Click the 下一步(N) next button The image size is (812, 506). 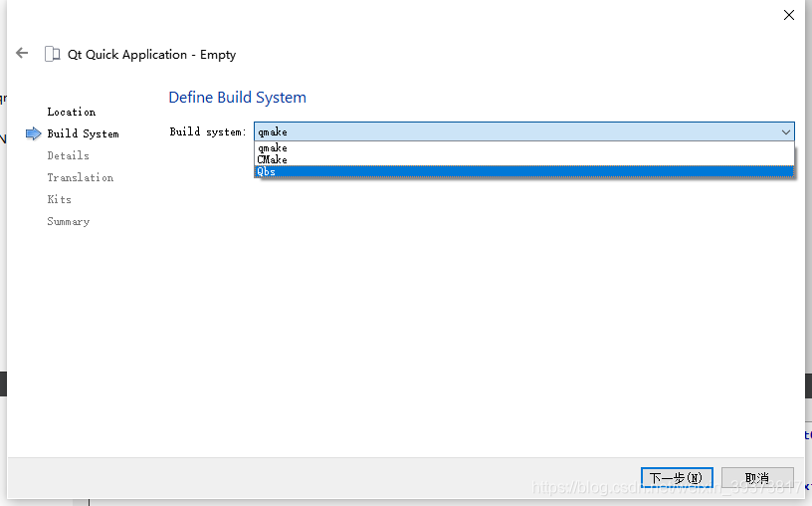(677, 478)
